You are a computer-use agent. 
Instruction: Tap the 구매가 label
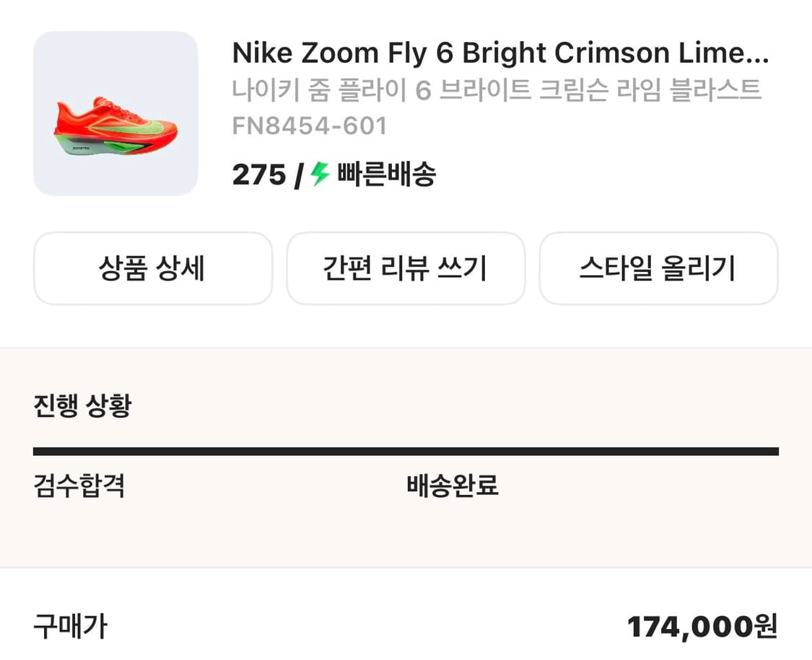point(70,626)
